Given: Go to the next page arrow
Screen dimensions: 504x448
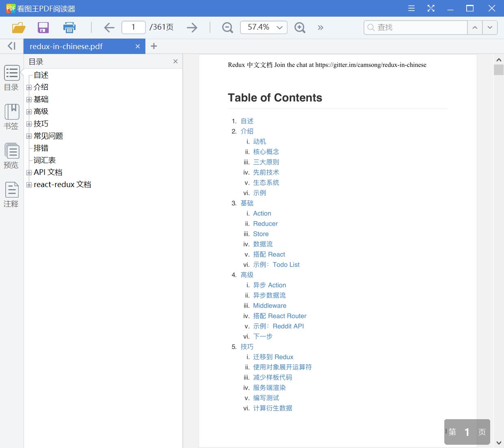Looking at the screenshot, I should (x=192, y=28).
